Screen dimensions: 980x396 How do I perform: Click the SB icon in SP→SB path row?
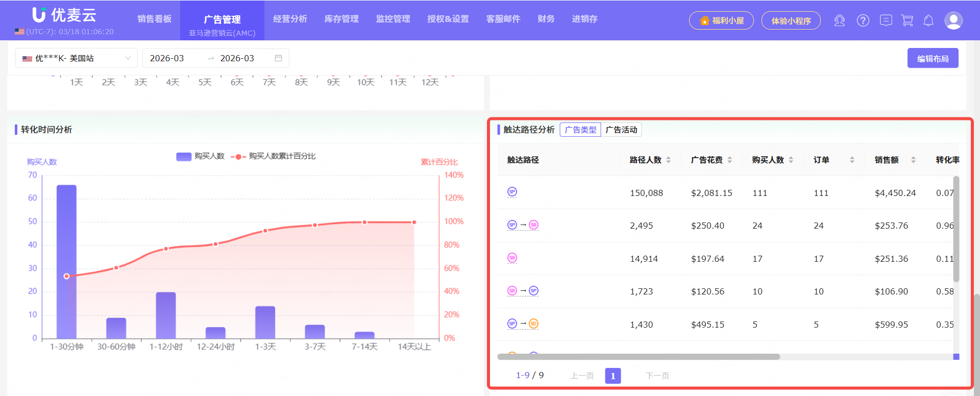click(533, 225)
